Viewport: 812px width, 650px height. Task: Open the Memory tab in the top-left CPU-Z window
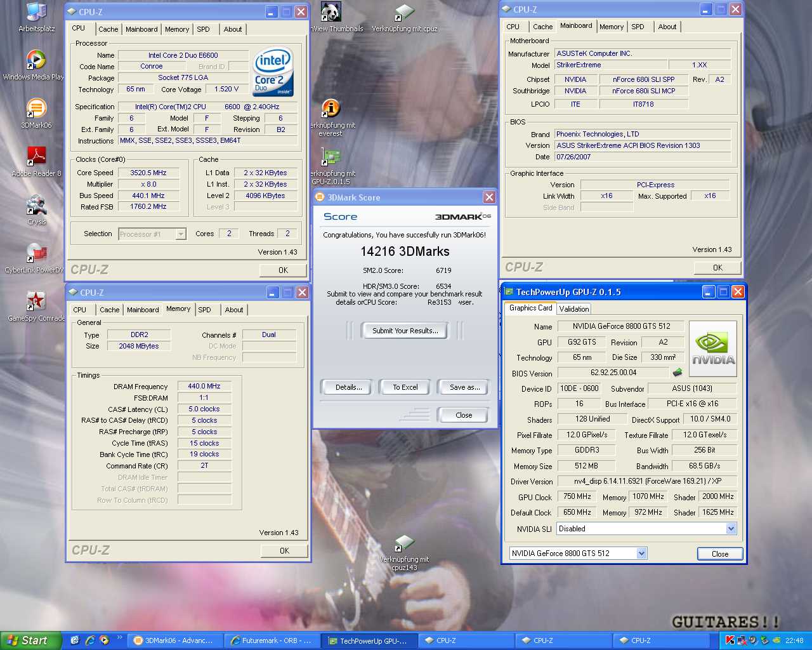(x=177, y=29)
